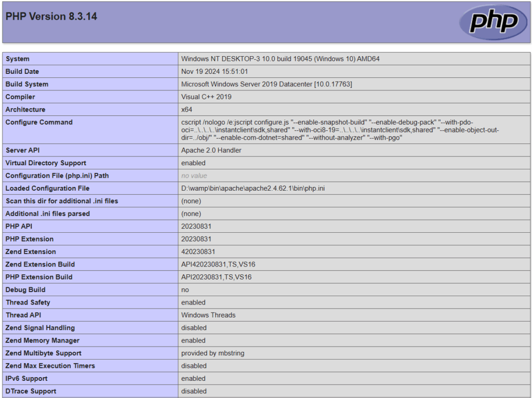Click the x64 Architecture value
532x398 pixels.
coord(187,110)
